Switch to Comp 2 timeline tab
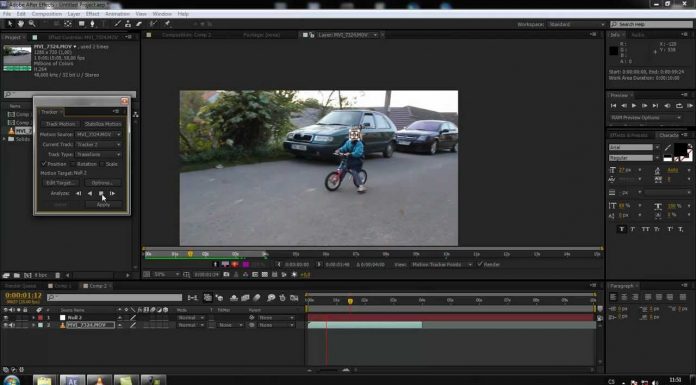 [x=98, y=286]
